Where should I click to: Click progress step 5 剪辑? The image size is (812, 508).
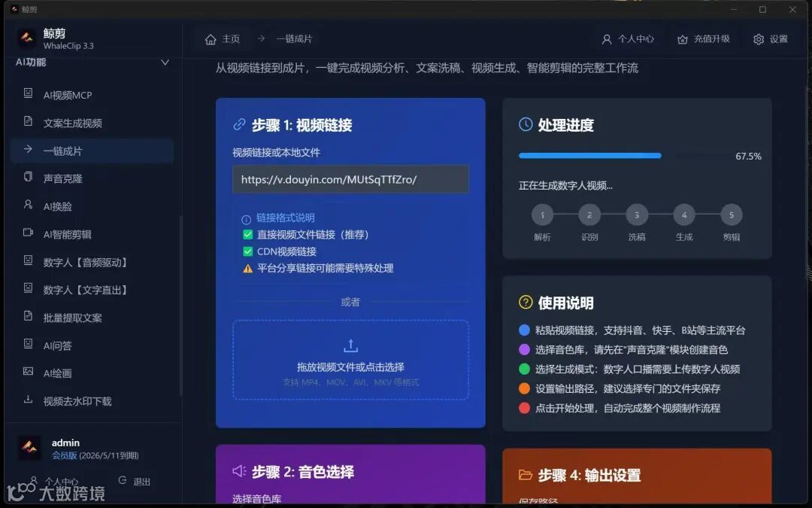coord(732,214)
